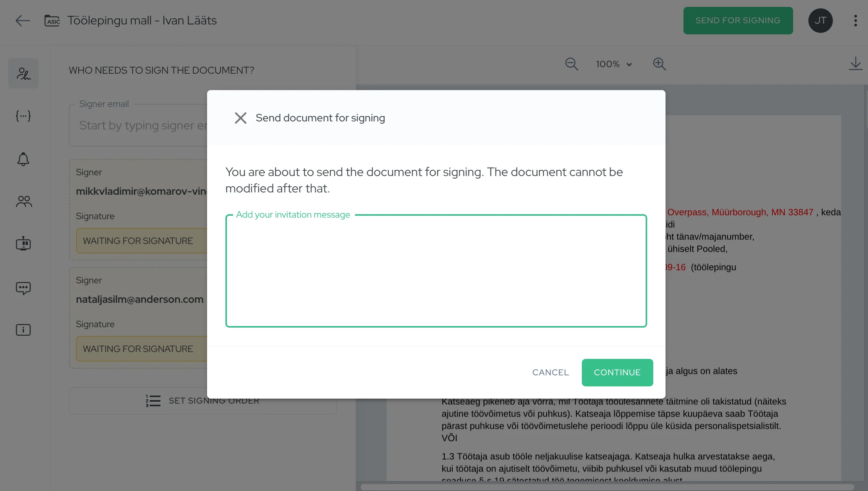868x491 pixels.
Task: Select the signing panel icon
Action: point(23,73)
